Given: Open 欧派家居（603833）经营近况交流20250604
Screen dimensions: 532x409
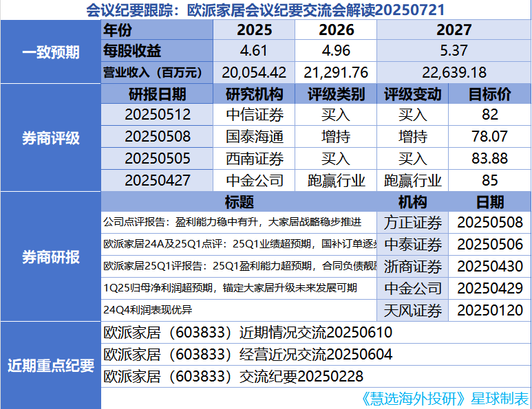Looking at the screenshot, I should pyautogui.click(x=316, y=355).
